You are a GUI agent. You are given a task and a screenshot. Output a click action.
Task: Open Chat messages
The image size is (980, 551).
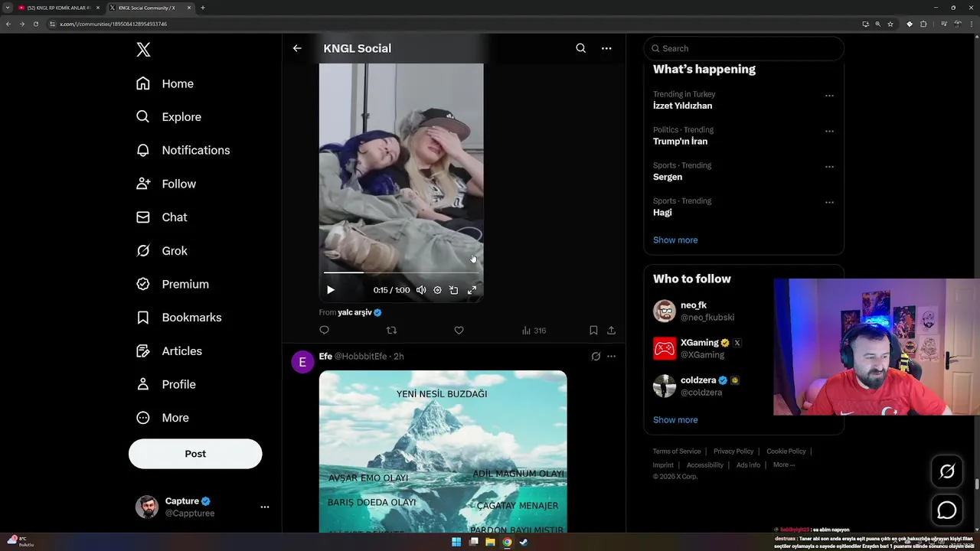tap(161, 217)
